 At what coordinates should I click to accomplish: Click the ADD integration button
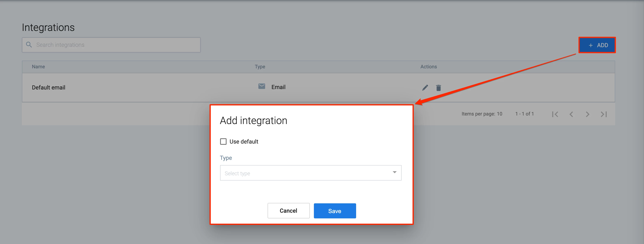597,45
